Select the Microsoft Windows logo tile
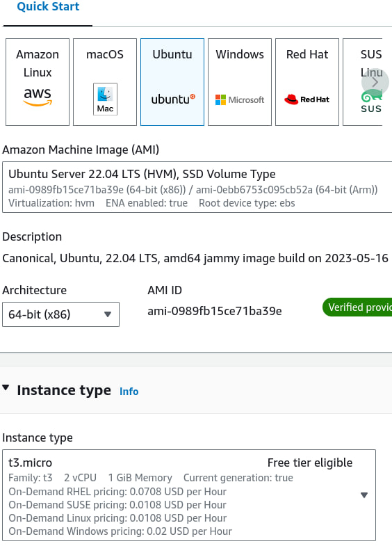 pos(240,82)
